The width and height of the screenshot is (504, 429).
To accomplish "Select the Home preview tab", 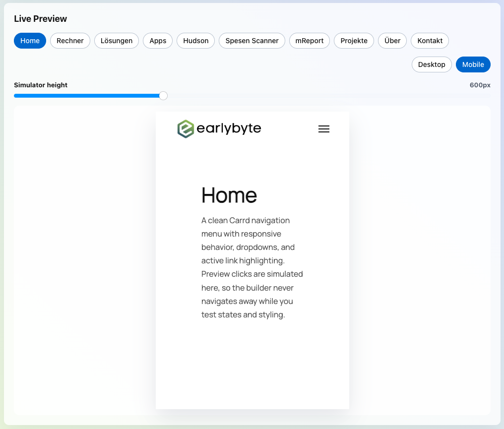I will click(30, 41).
